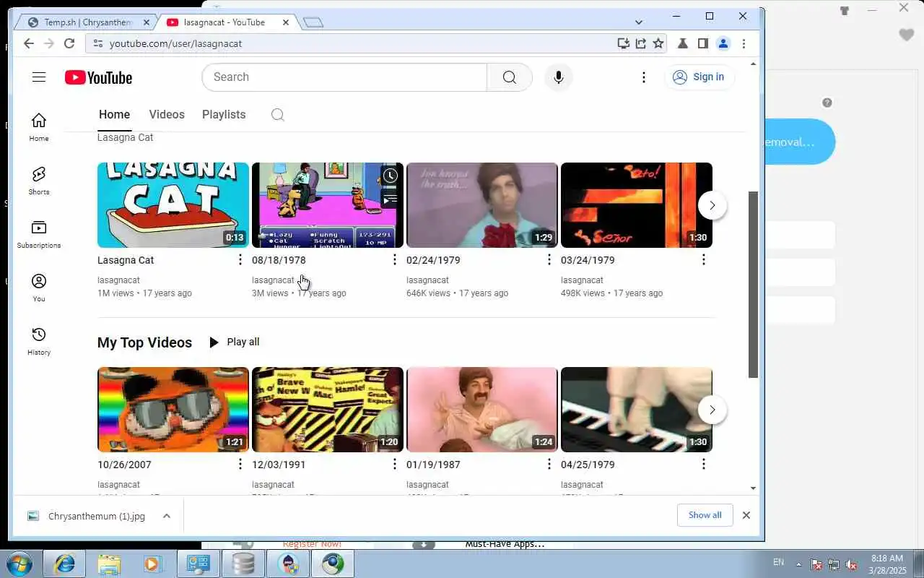The image size is (924, 578).
Task: Expand Chrysanthemum download options chevron
Action: click(167, 516)
